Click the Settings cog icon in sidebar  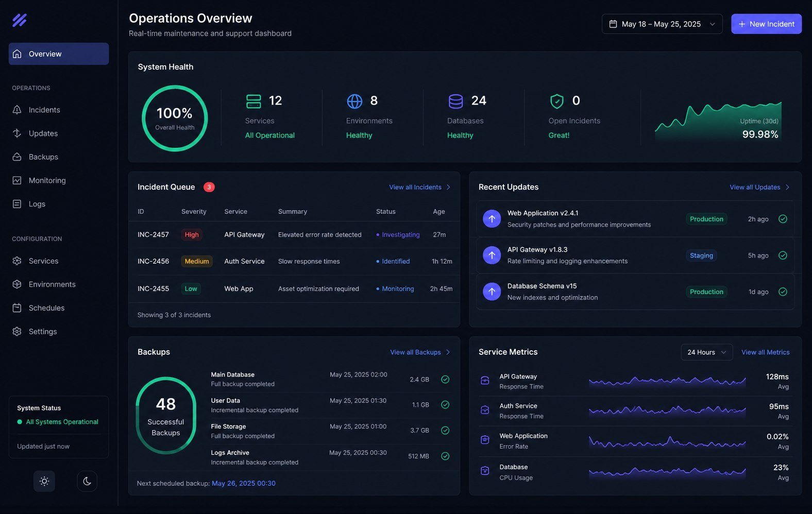(17, 331)
